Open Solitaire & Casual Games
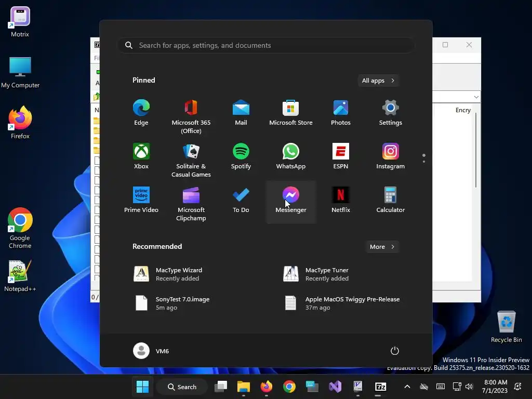532x399 pixels. pyautogui.click(x=191, y=160)
